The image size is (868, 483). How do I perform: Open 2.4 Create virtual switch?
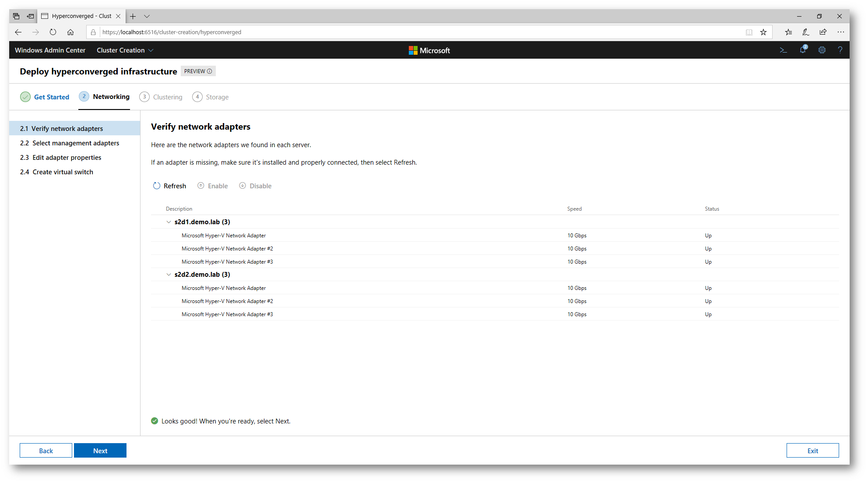tap(75, 172)
